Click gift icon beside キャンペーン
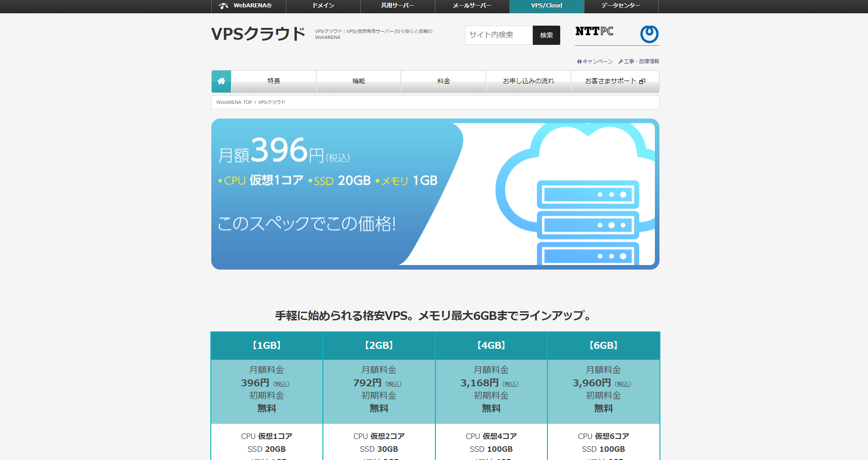This screenshot has height=460, width=868. click(x=579, y=61)
